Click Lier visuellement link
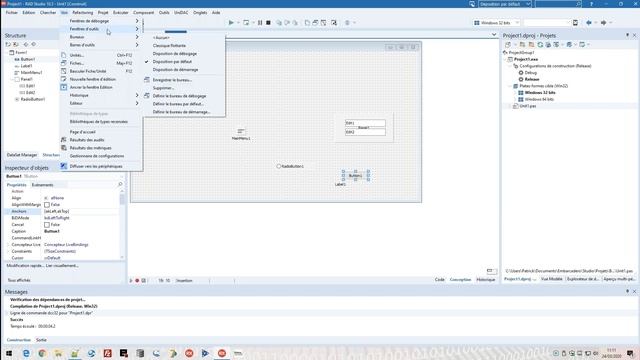The image size is (640, 360). click(62, 266)
